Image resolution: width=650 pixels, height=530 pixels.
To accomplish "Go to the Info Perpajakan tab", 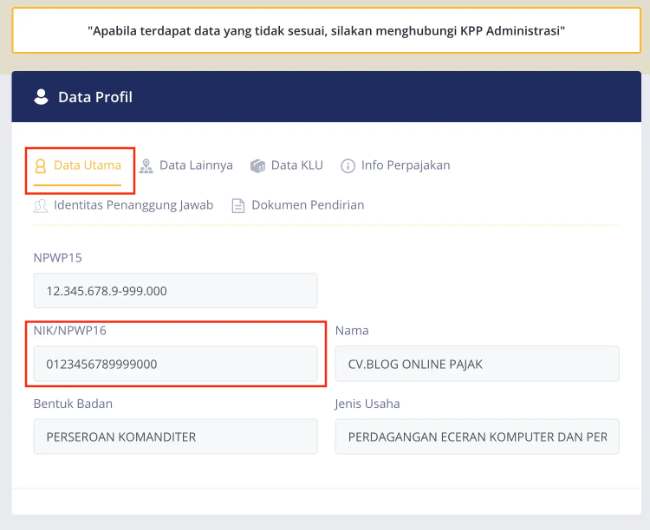I will (395, 166).
